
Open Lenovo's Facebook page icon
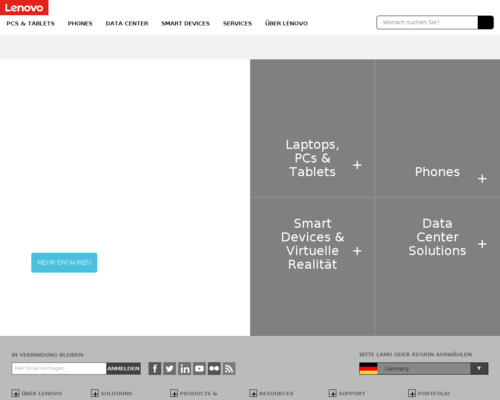pyautogui.click(x=155, y=368)
